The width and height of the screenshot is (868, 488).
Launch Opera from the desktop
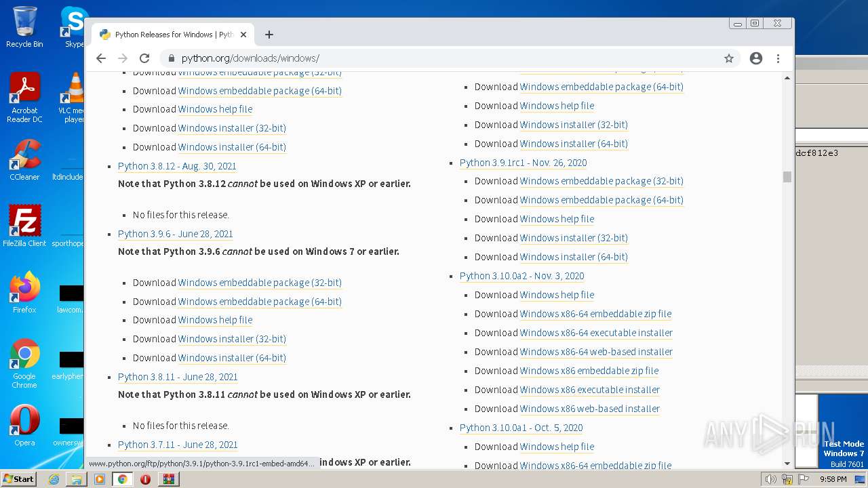[24, 426]
